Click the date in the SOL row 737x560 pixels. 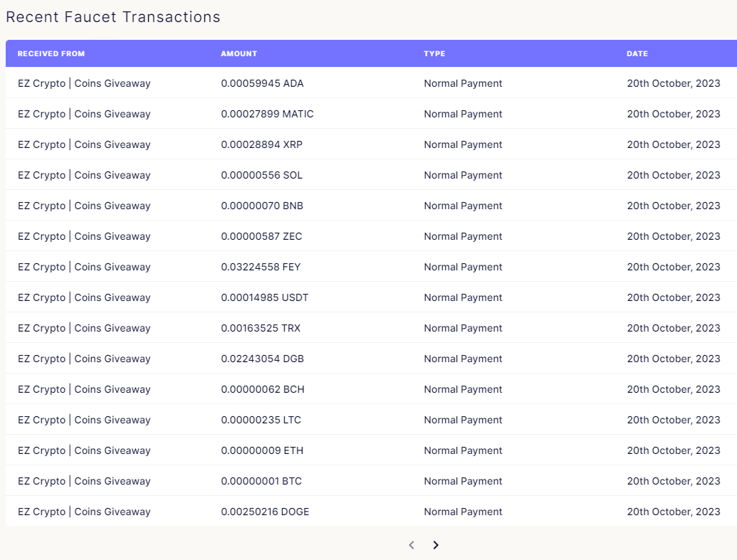674,175
